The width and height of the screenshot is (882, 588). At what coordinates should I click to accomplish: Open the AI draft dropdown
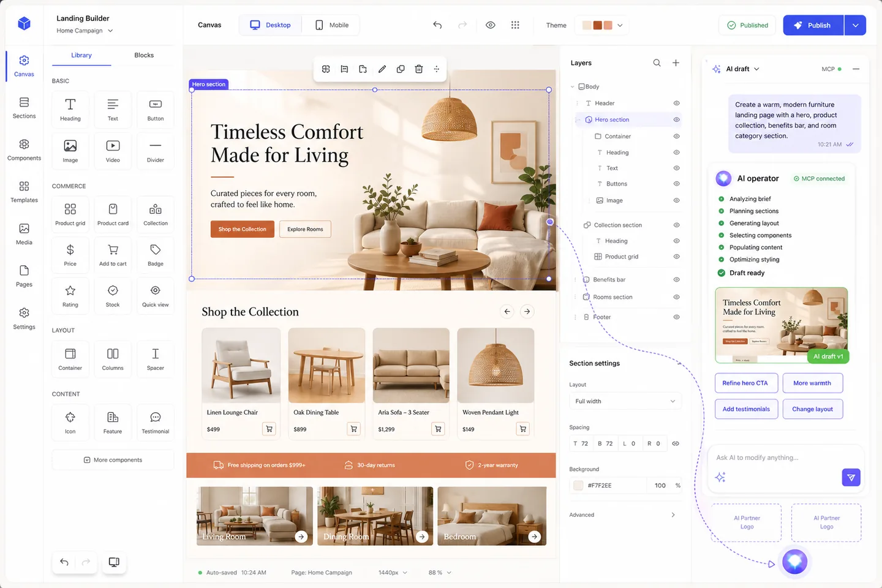click(x=742, y=69)
